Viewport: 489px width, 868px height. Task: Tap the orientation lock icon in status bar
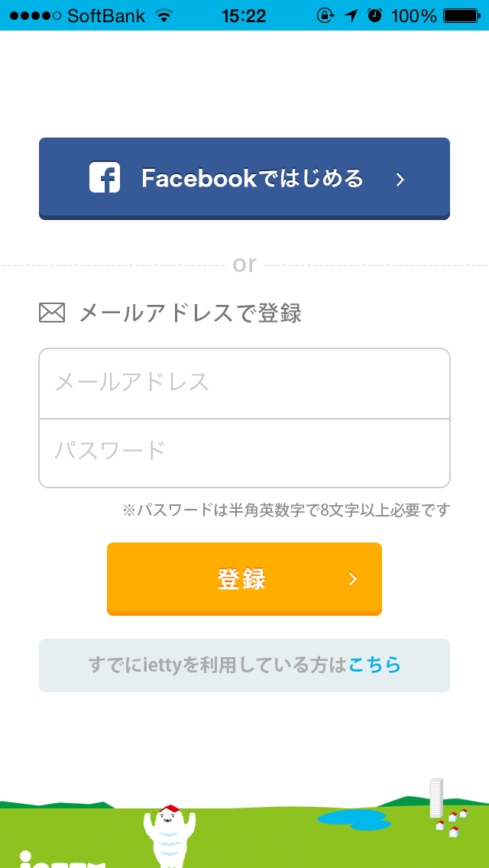click(x=324, y=14)
